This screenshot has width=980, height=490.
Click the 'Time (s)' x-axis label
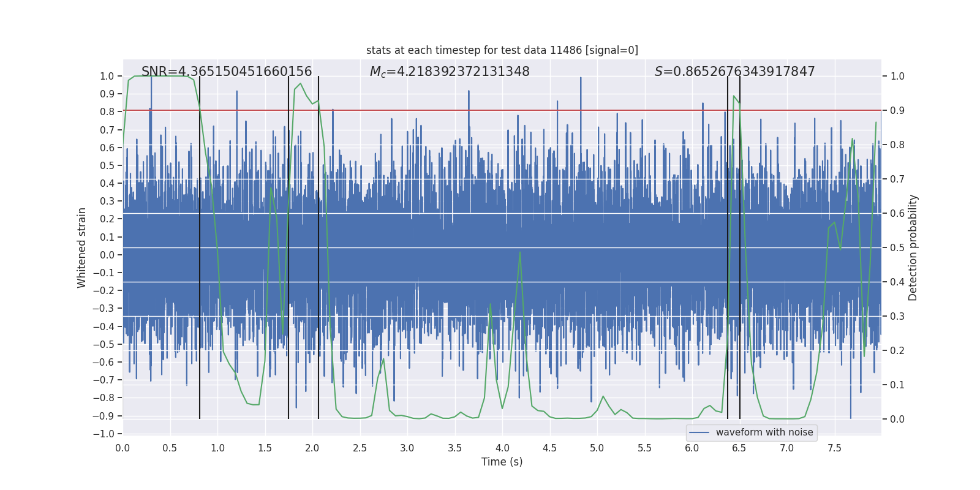click(x=502, y=462)
